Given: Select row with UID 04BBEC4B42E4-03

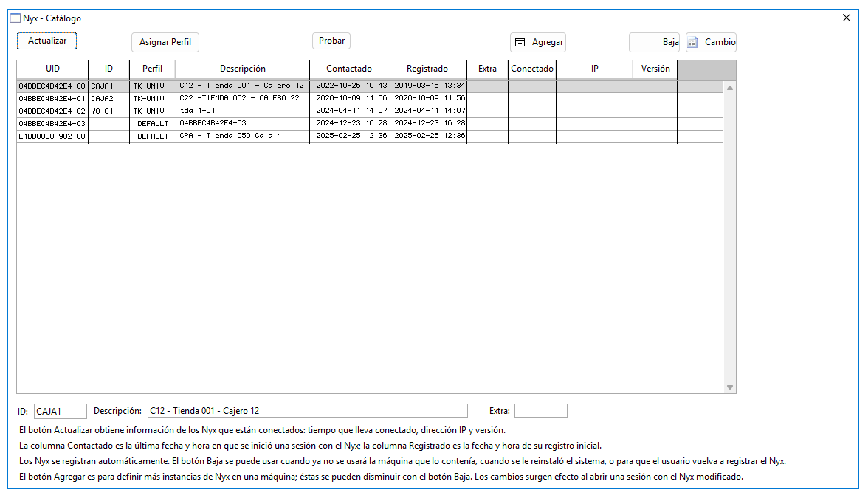Looking at the screenshot, I should pyautogui.click(x=370, y=123).
